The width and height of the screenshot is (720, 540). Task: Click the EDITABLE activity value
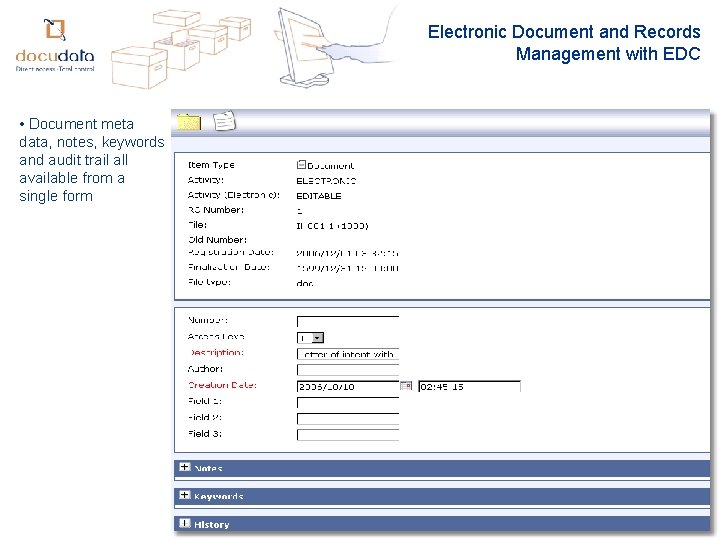click(x=319, y=196)
